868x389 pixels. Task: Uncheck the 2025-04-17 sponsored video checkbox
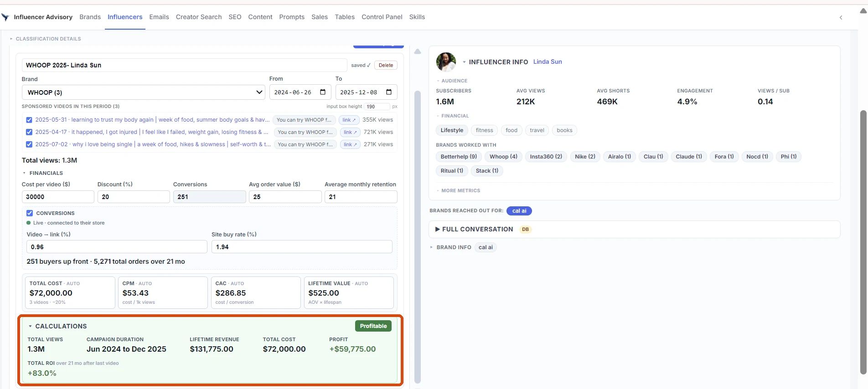tap(29, 132)
